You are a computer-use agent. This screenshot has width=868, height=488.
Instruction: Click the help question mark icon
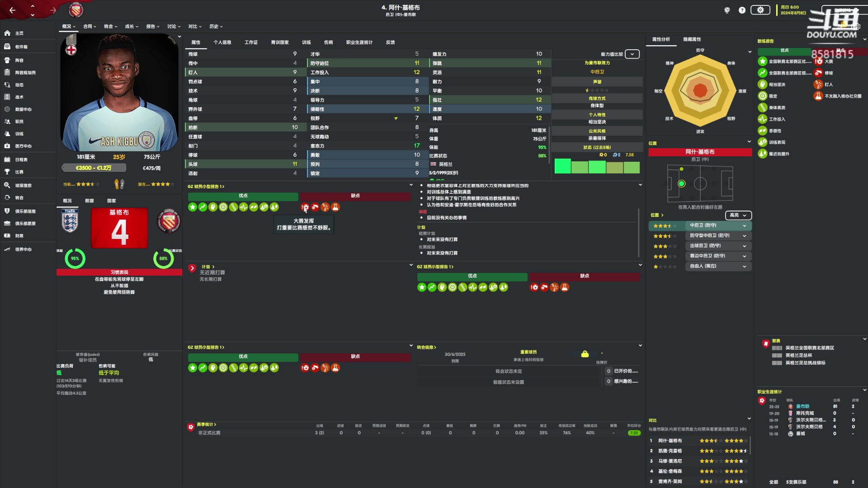[x=742, y=10]
